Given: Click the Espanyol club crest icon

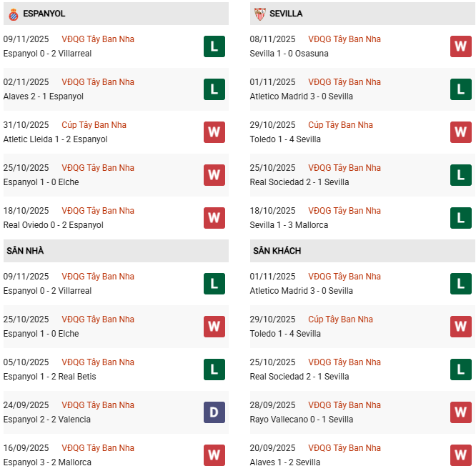Looking at the screenshot, I should [13, 14].
